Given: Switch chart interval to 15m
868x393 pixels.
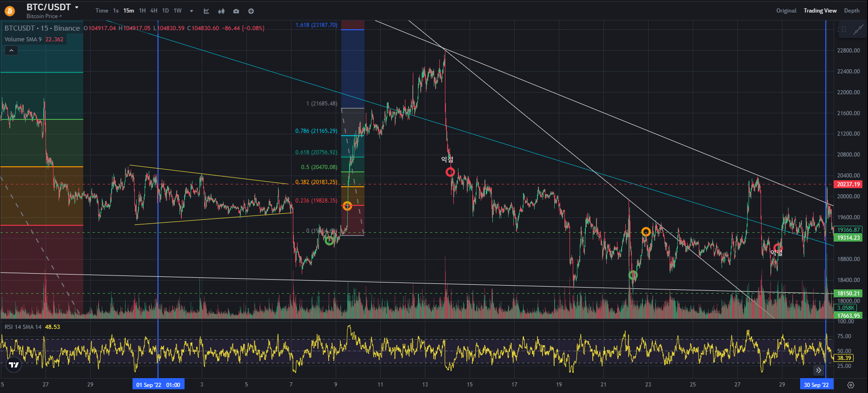Looking at the screenshot, I should pos(129,11).
